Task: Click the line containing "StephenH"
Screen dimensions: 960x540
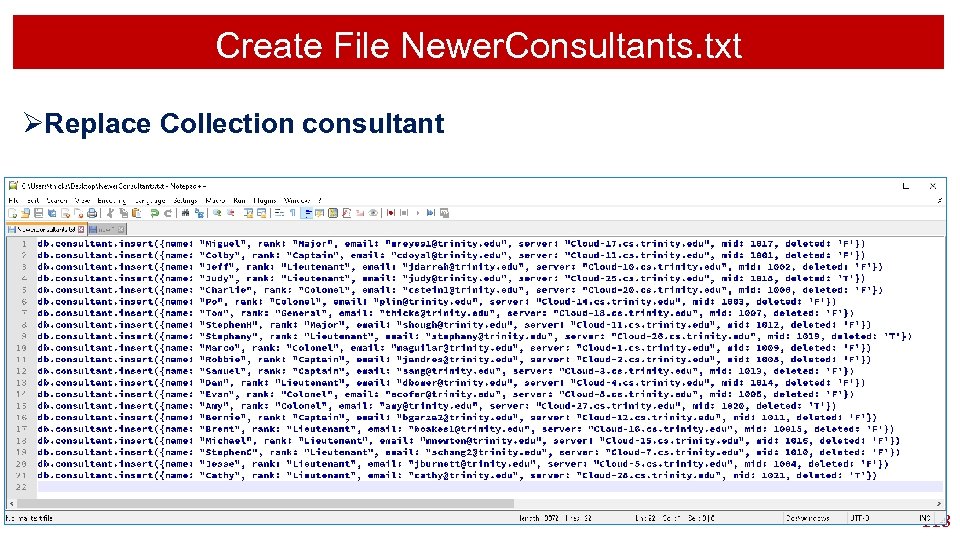Action: click(454, 324)
